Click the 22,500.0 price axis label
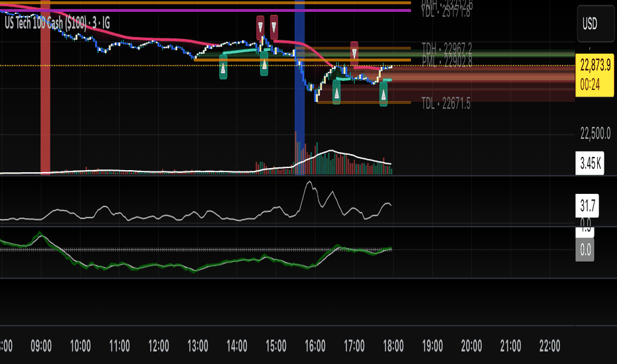 pos(595,134)
